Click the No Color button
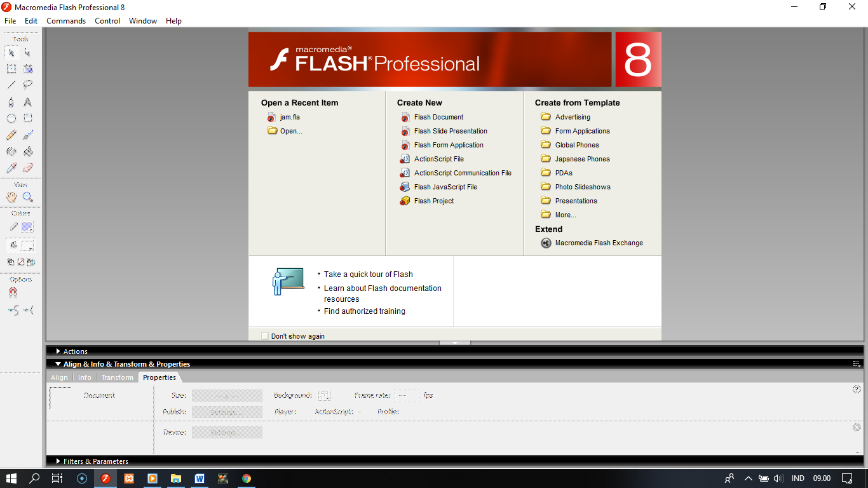This screenshot has height=488, width=868. pos(21,262)
